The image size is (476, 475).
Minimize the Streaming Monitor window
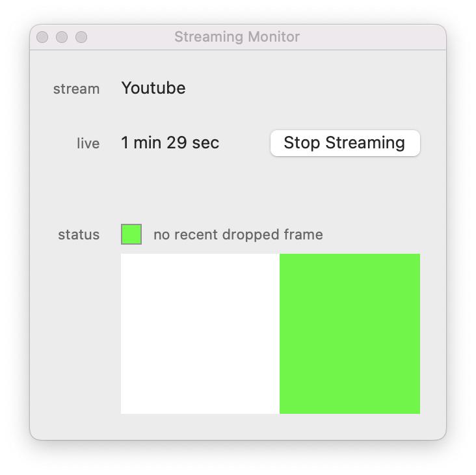coord(62,37)
